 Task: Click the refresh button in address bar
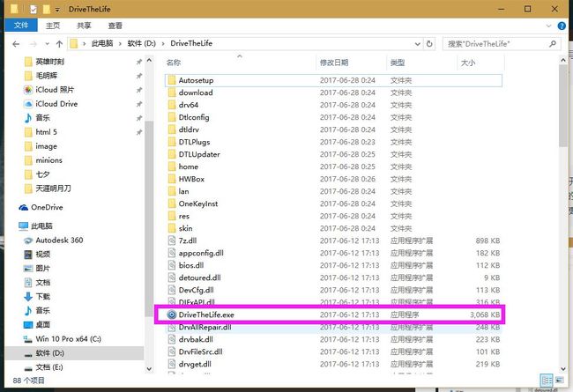point(429,44)
